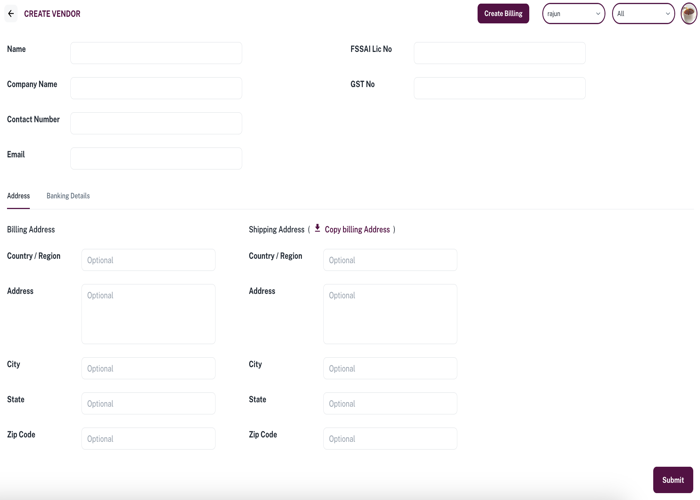Click the Shipping Address heading text

pyautogui.click(x=276, y=229)
